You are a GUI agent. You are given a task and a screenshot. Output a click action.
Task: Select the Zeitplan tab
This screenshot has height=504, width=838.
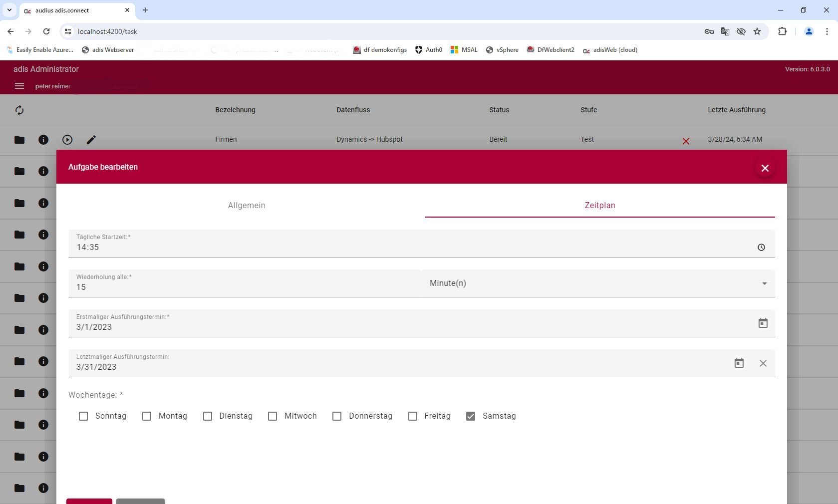pos(599,206)
